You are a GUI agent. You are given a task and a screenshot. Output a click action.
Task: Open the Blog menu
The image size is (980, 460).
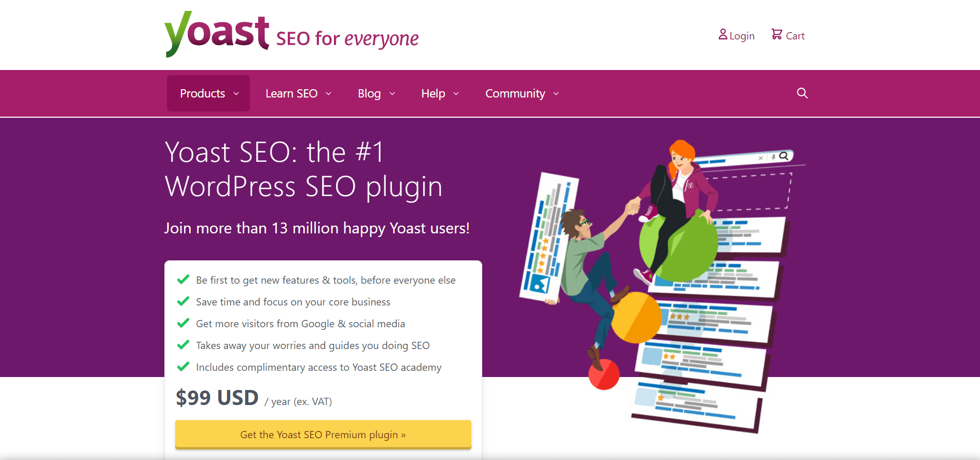tap(376, 93)
